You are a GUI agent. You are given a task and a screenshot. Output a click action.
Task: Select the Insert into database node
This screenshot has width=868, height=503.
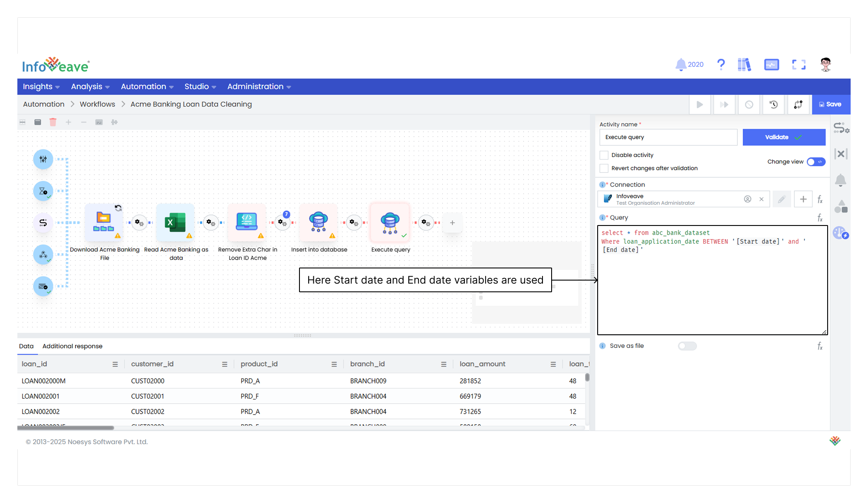(x=319, y=222)
